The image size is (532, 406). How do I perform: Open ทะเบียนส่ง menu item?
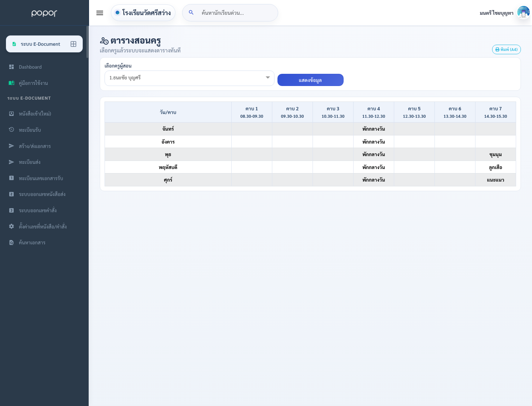pyautogui.click(x=30, y=162)
